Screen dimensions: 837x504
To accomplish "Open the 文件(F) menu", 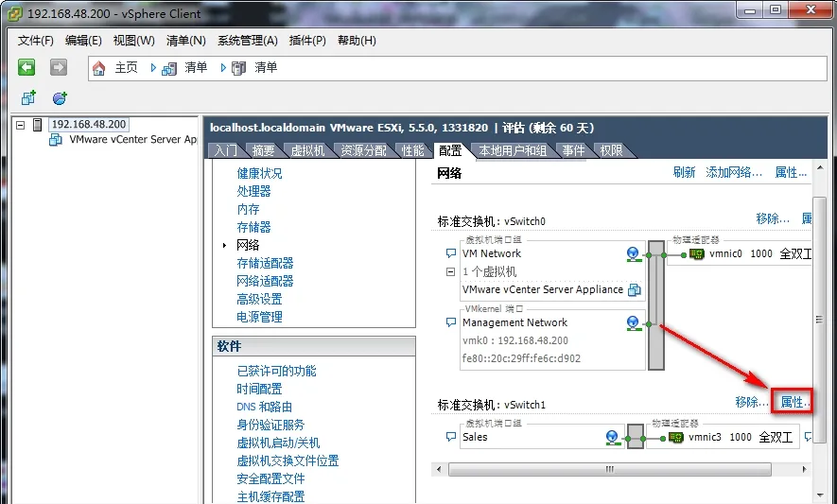I will click(36, 41).
